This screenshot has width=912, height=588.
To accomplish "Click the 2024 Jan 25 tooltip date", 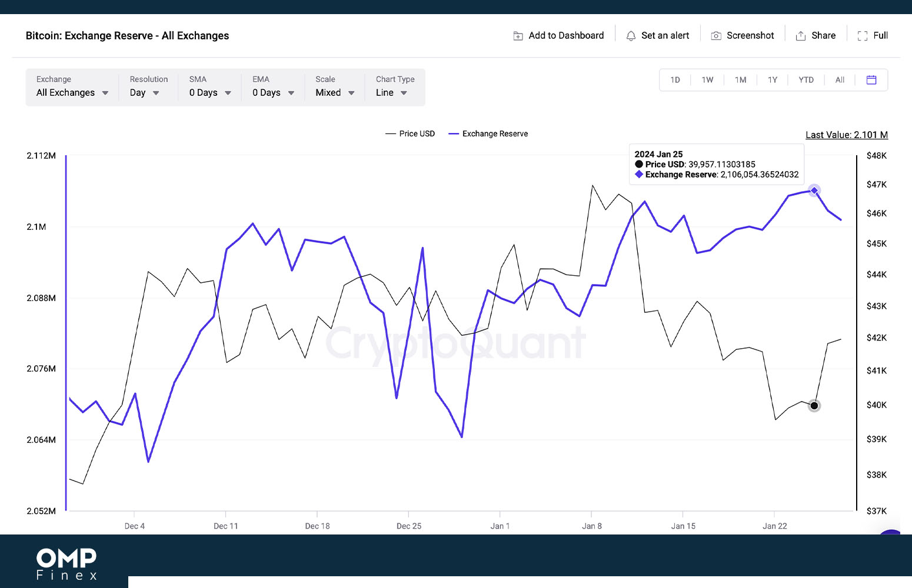I will (x=658, y=154).
